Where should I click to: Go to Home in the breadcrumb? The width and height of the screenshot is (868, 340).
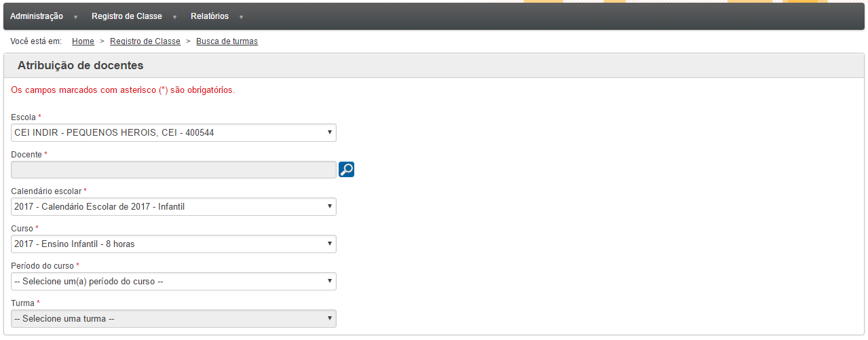tap(83, 41)
